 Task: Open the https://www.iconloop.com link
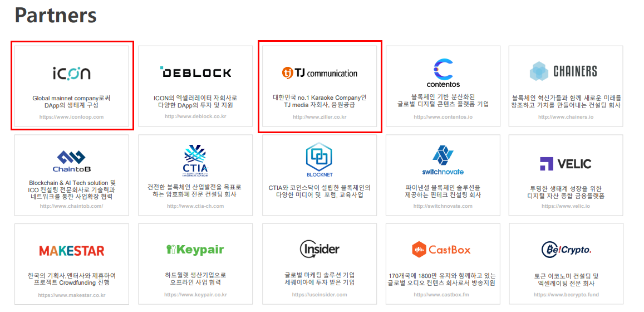click(x=71, y=117)
